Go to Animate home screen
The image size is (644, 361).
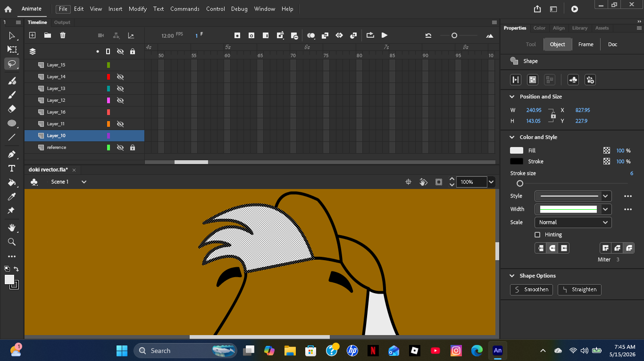[8, 9]
